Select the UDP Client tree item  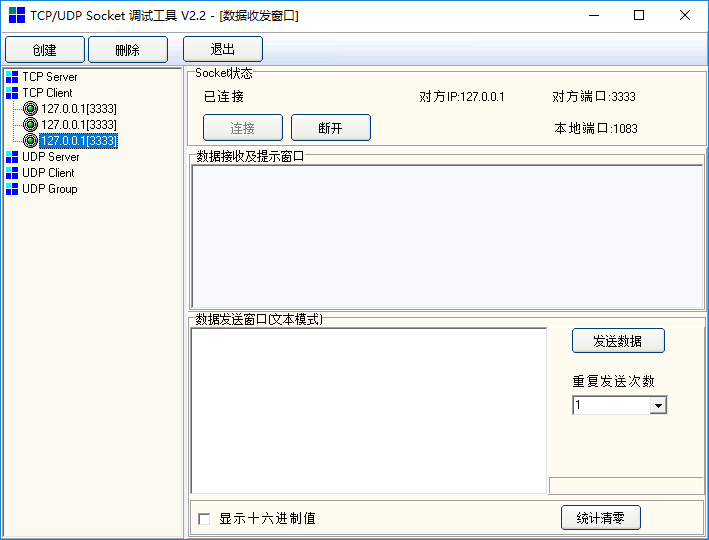[x=48, y=173]
